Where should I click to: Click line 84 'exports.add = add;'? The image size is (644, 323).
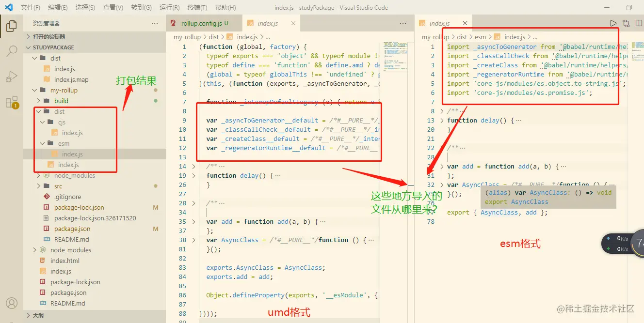coord(240,277)
